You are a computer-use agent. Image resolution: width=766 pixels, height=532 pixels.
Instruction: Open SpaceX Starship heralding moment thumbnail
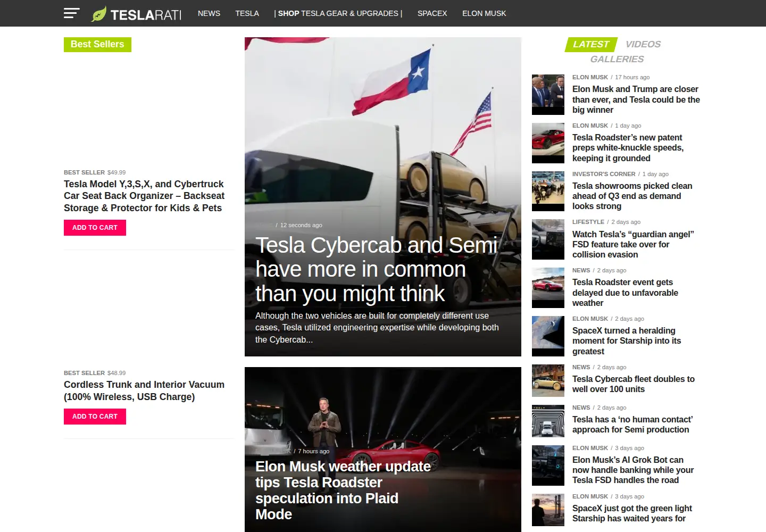tap(548, 336)
